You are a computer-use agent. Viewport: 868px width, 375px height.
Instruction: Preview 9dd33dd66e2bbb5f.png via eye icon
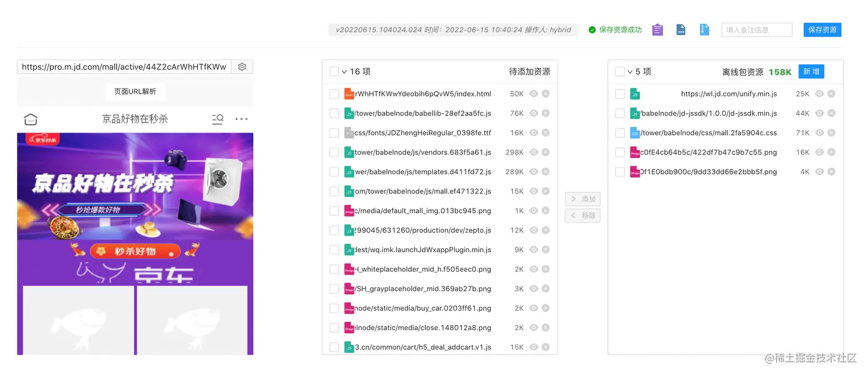point(820,172)
